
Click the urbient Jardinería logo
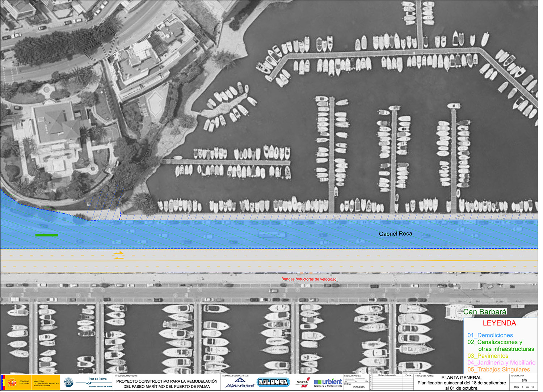[328, 383]
